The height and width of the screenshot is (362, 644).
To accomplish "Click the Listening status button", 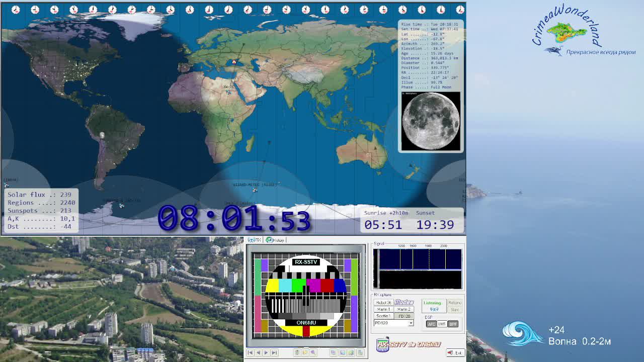I will click(x=434, y=306).
